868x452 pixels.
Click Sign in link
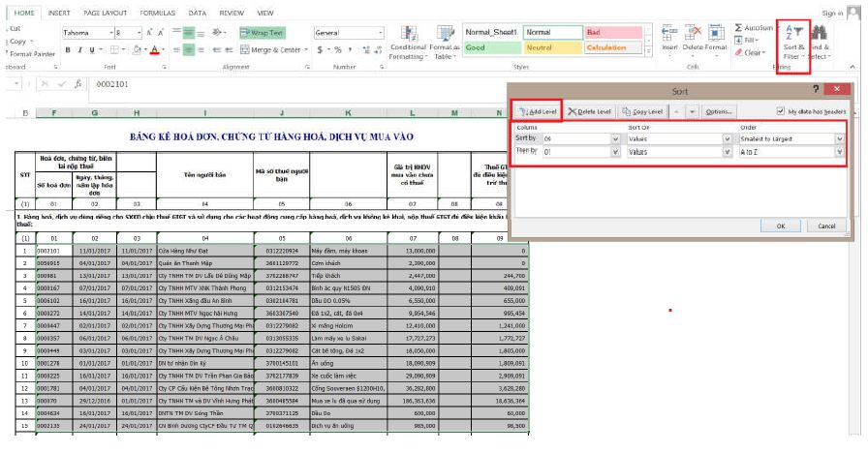click(x=832, y=13)
